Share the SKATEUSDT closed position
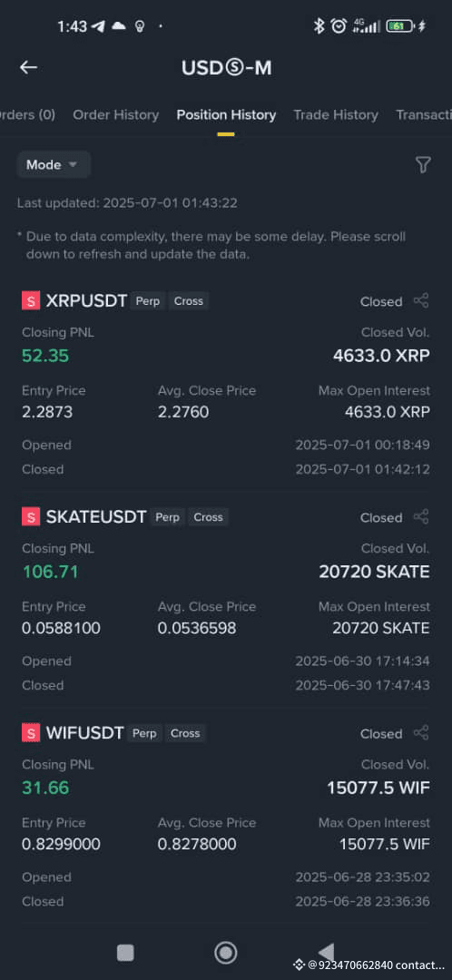 click(421, 517)
